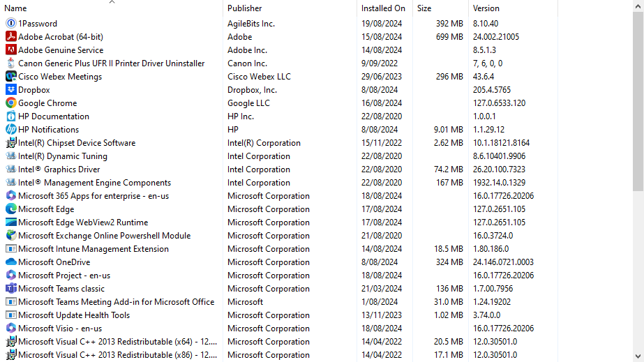Image resolution: width=644 pixels, height=362 pixels.
Task: Select Microsoft Teams classic program name
Action: (61, 289)
